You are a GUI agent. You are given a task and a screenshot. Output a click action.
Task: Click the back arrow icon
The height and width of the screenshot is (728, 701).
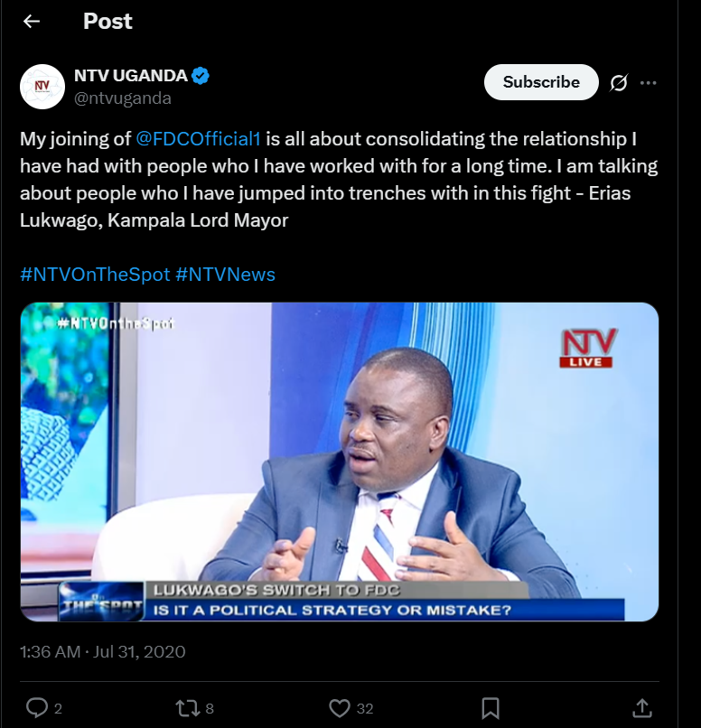[x=32, y=22]
